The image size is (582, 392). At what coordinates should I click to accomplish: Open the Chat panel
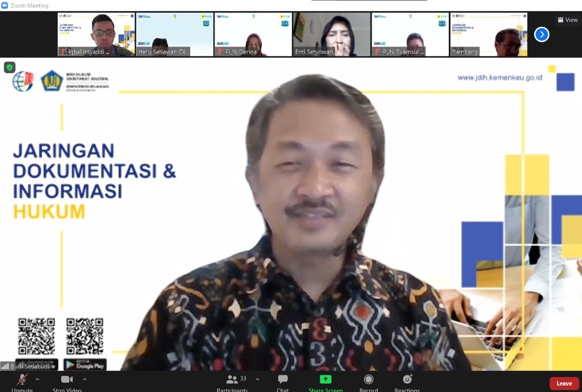pos(283,383)
